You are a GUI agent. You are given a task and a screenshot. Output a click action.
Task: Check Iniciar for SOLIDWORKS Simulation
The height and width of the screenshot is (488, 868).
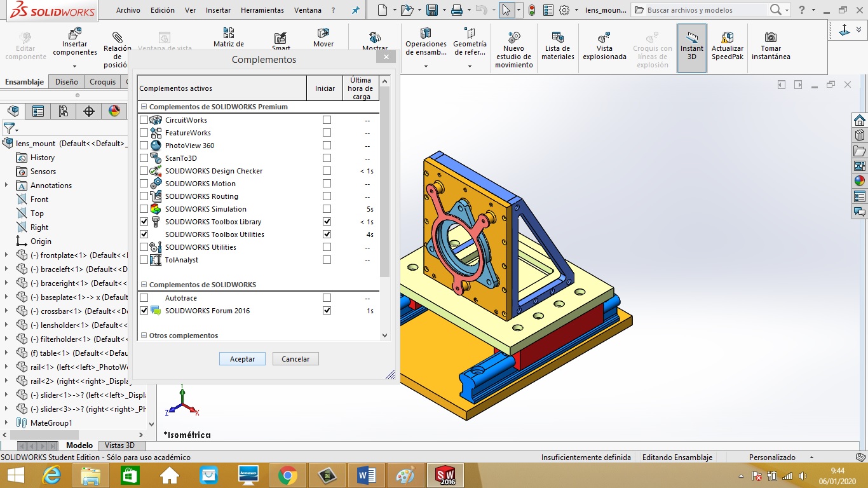[x=326, y=208]
